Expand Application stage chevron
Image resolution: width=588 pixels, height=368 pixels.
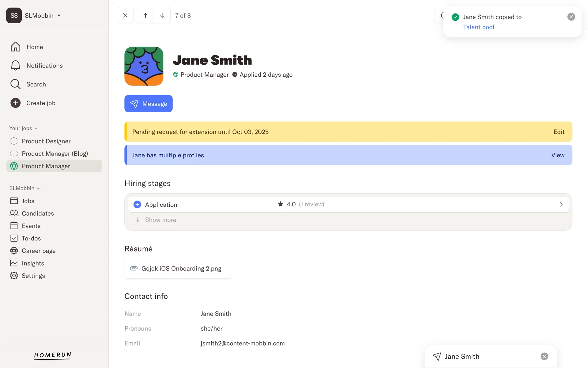click(x=561, y=204)
